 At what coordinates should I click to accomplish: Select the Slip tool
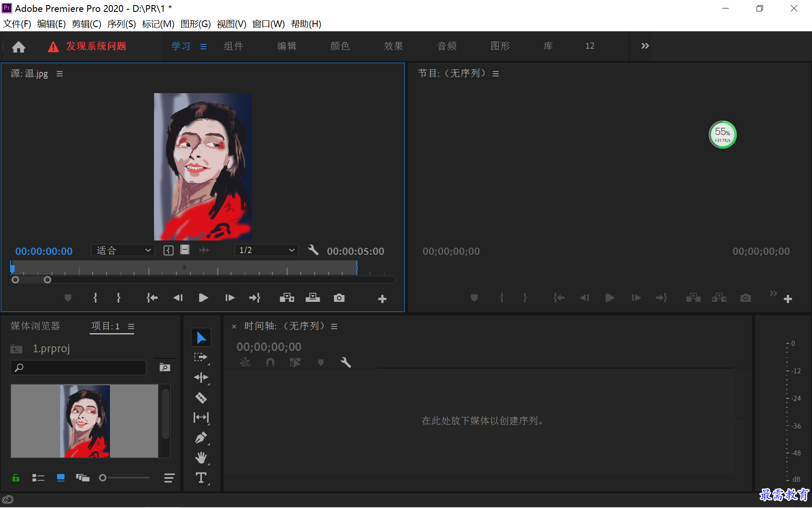click(x=201, y=417)
